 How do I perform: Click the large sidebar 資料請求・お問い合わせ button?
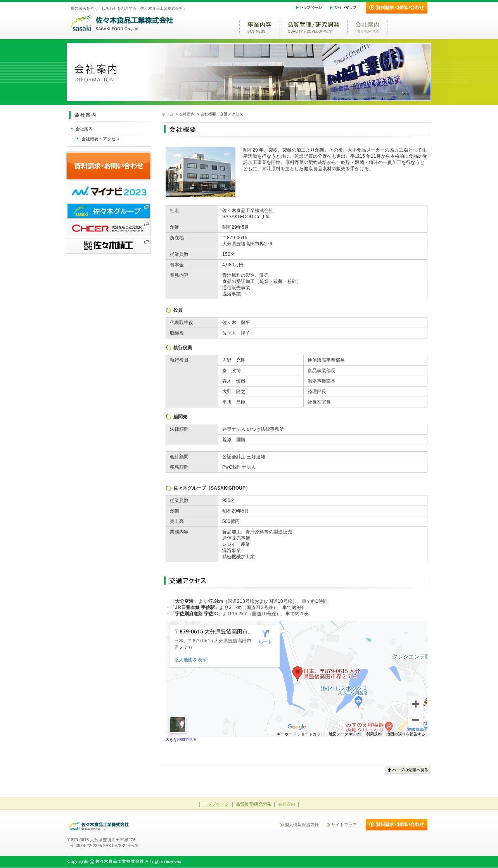click(109, 166)
